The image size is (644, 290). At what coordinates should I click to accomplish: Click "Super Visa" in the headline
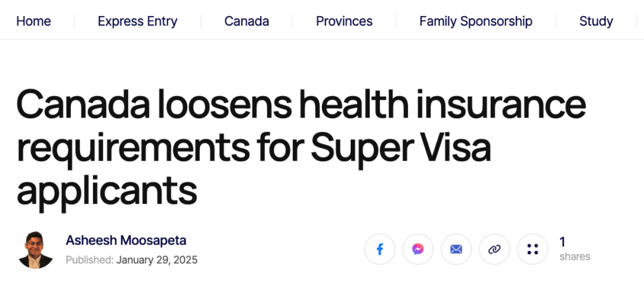401,149
